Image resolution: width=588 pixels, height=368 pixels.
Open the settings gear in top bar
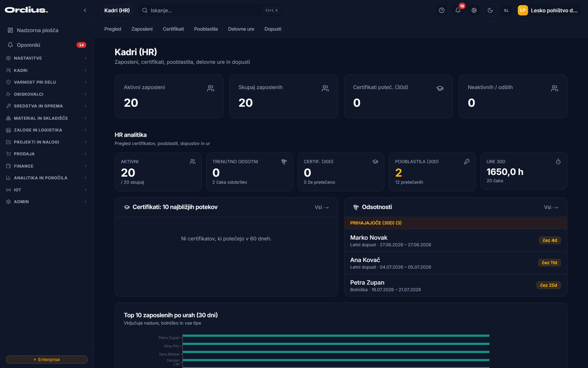point(474,10)
